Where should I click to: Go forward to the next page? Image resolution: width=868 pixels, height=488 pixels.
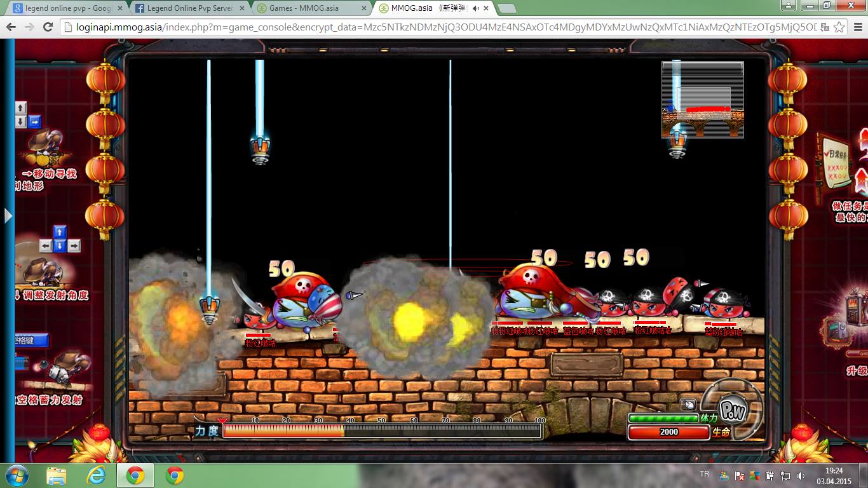(x=29, y=27)
